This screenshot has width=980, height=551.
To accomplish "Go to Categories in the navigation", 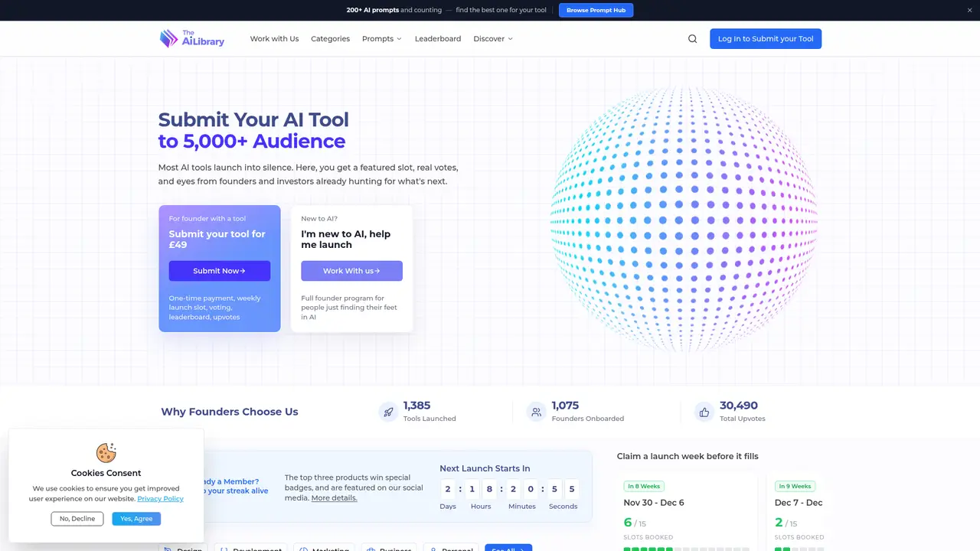I will (330, 39).
